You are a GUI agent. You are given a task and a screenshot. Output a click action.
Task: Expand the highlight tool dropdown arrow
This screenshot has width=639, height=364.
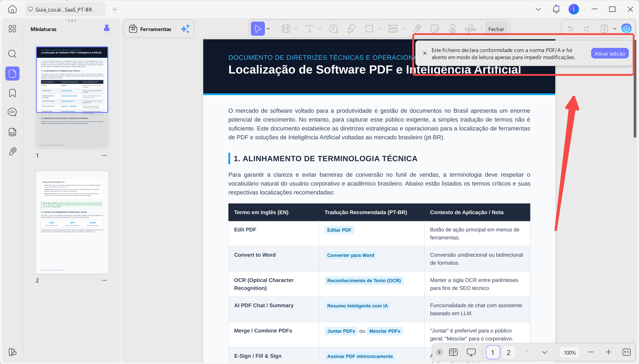[296, 29]
